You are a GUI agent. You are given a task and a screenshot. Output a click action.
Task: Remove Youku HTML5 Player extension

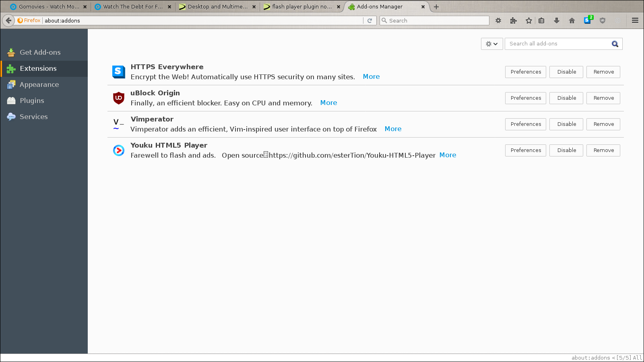603,150
